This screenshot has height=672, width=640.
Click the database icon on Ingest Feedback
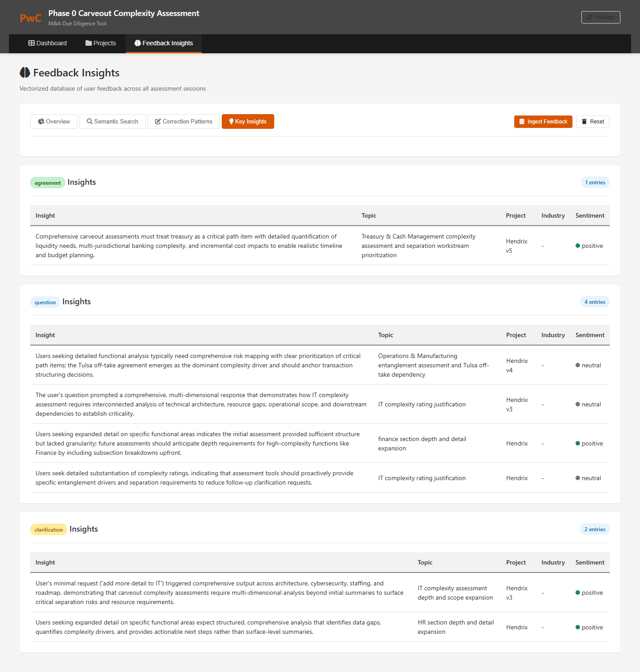tap(521, 121)
